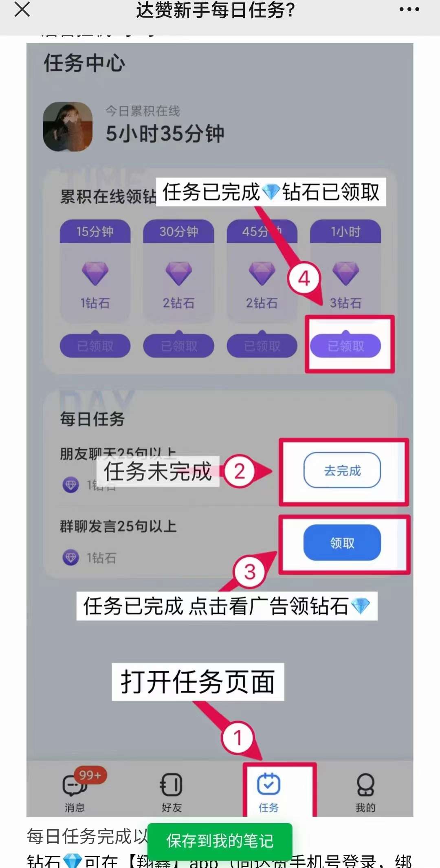
Task: Click the 99+ unread badge on messages
Action: [90, 775]
